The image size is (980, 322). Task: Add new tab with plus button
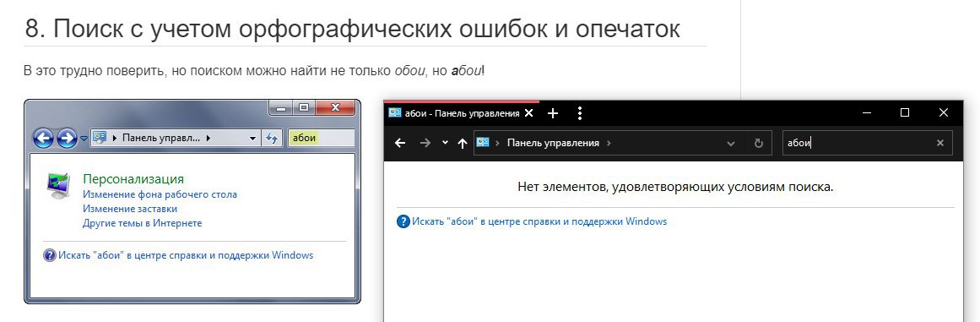[552, 113]
